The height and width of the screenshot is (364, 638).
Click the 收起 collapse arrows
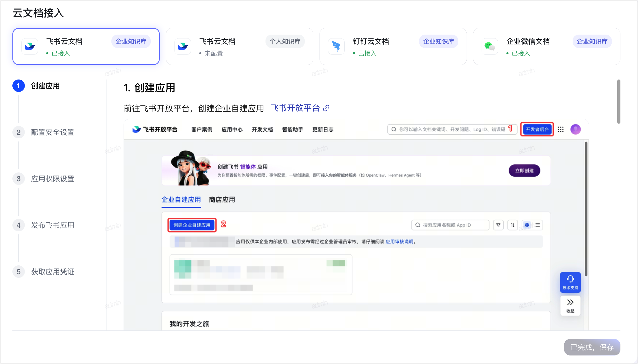click(571, 306)
